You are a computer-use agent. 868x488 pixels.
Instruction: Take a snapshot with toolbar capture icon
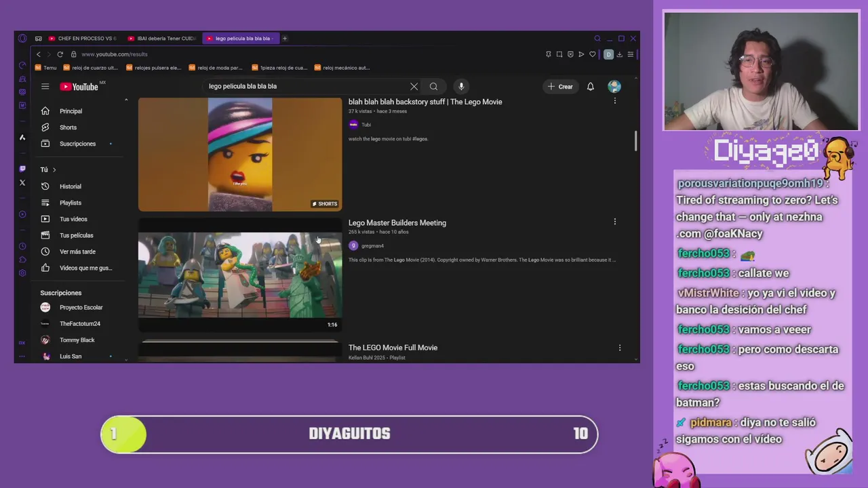pyautogui.click(x=559, y=54)
